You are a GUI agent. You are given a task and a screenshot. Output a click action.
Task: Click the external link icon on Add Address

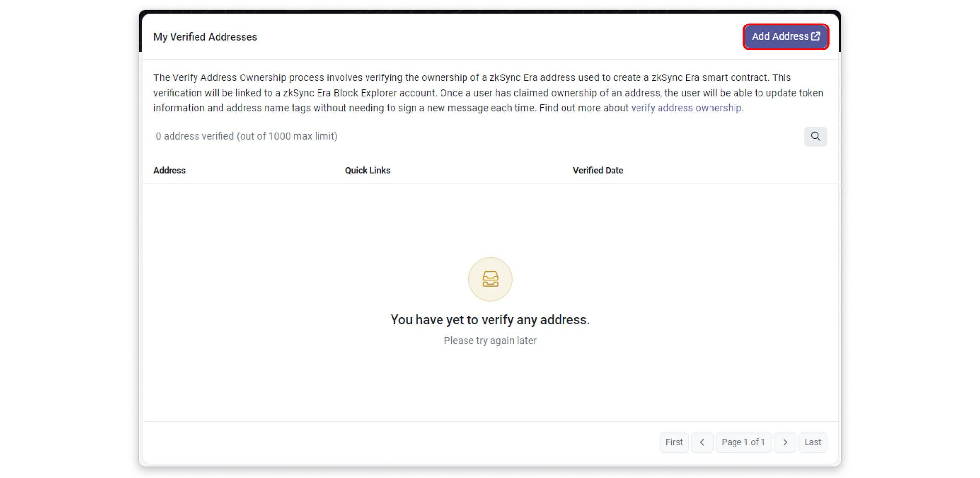(815, 36)
